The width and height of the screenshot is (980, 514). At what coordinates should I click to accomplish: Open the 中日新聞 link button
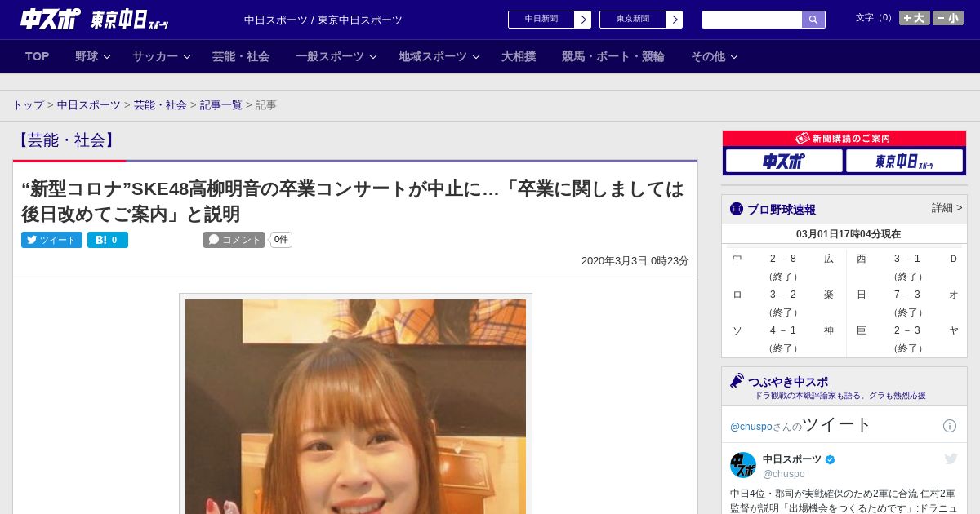pyautogui.click(x=541, y=20)
